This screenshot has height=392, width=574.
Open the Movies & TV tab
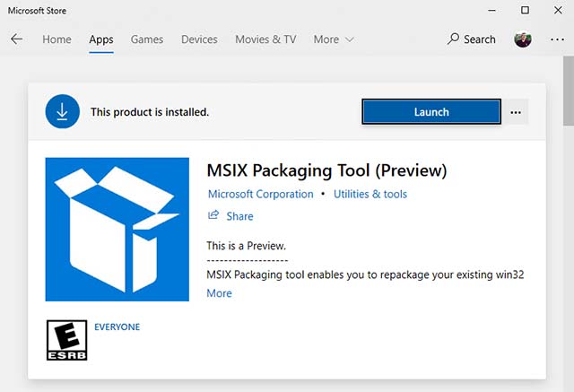(265, 39)
